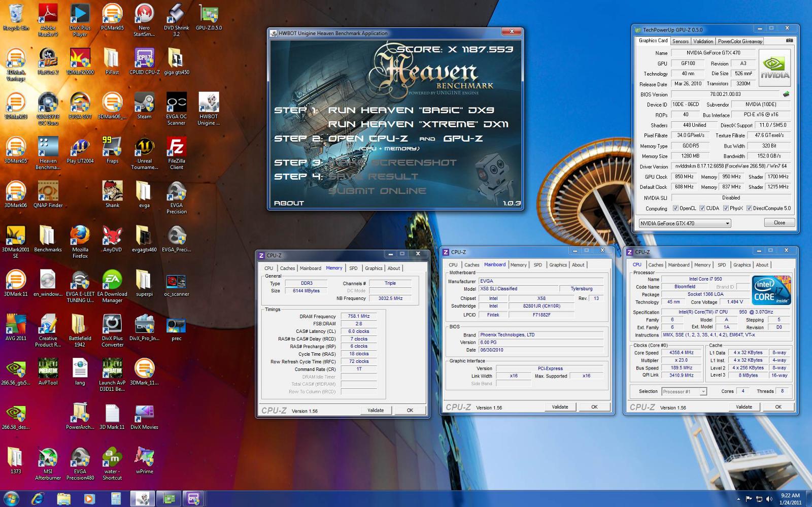Select the wPrime desktop icon
The width and height of the screenshot is (812, 507).
(x=144, y=461)
